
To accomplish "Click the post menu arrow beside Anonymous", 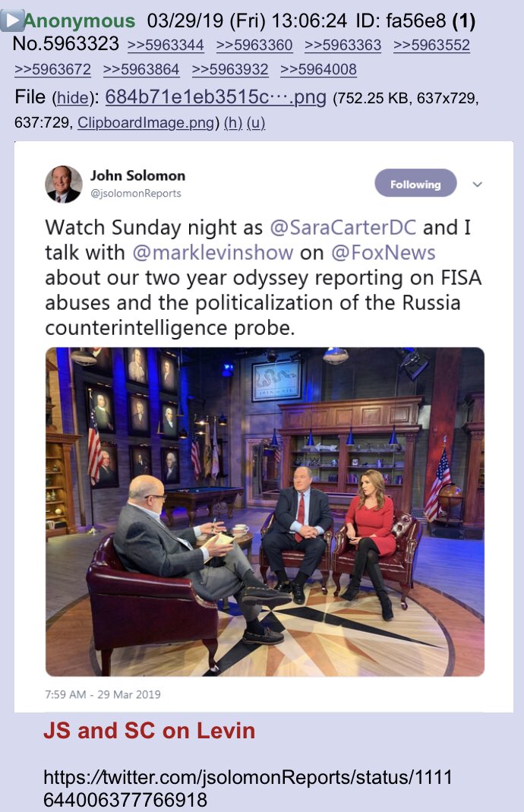I will [11, 21].
